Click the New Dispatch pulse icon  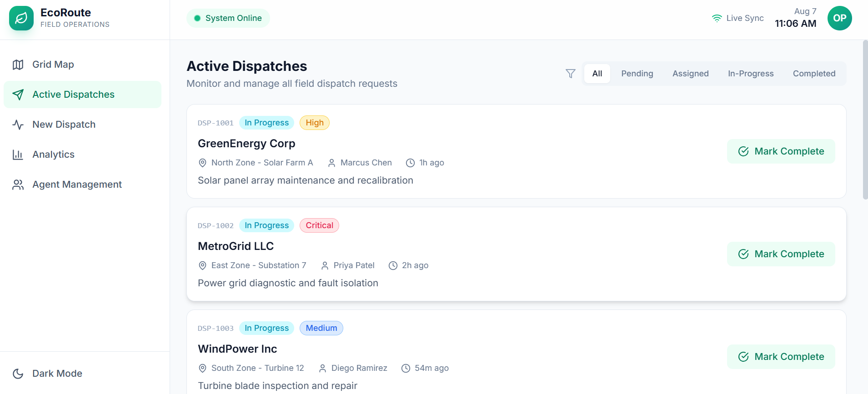[18, 125]
